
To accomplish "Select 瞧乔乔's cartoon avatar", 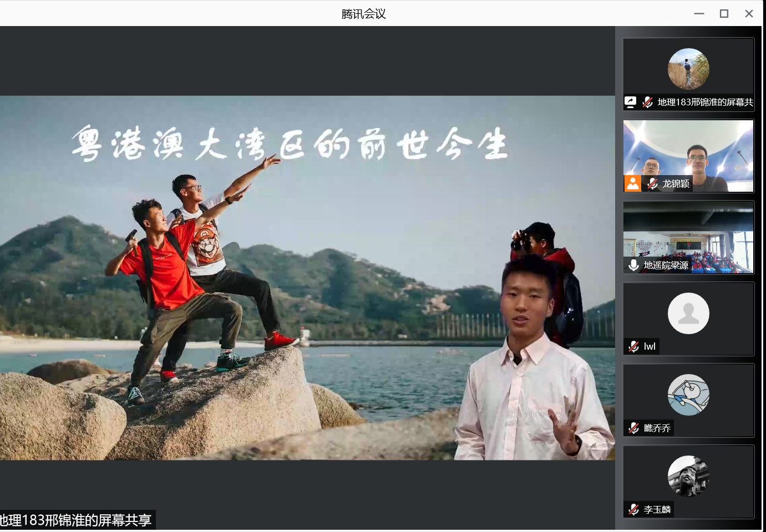I will [x=688, y=395].
